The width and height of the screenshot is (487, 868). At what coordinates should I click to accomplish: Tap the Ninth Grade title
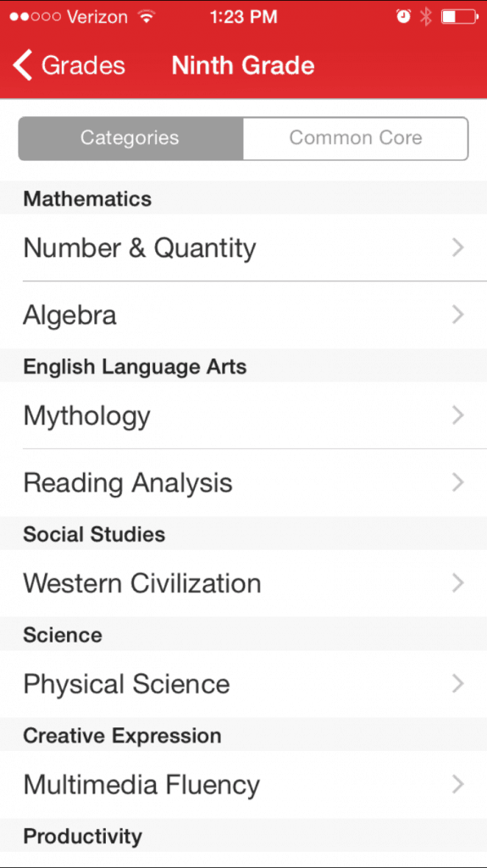coord(243,65)
